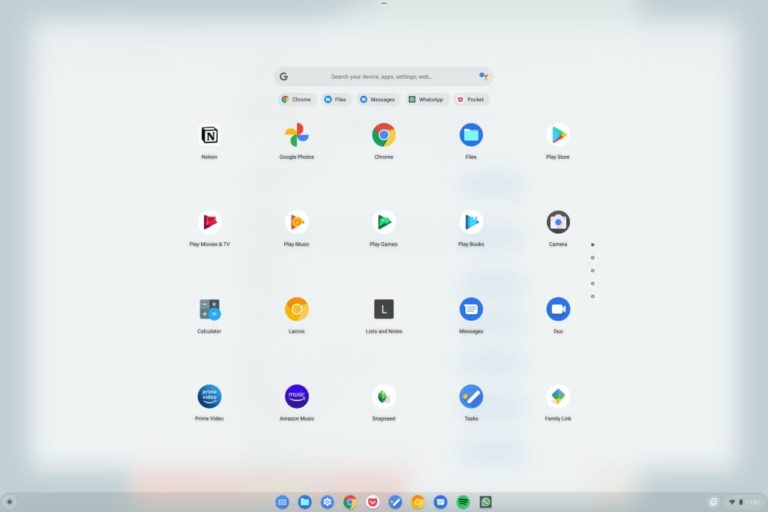This screenshot has height=512, width=768.
Task: Open Tasks pinned on the shelf
Action: coord(395,502)
